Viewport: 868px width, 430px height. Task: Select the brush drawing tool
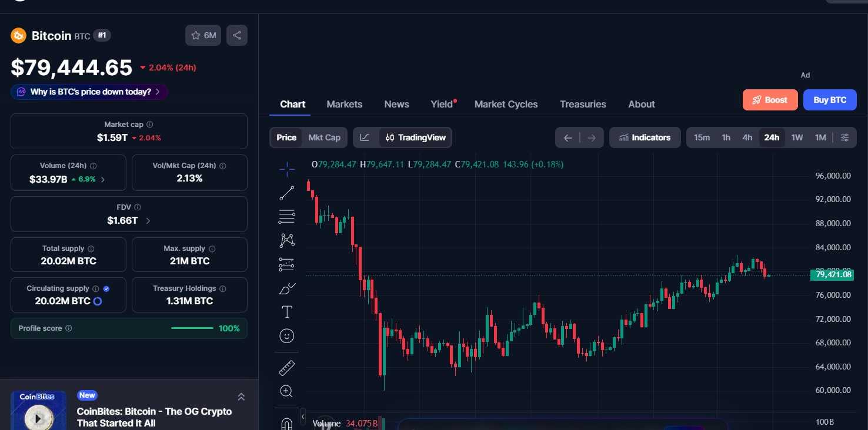(x=287, y=288)
